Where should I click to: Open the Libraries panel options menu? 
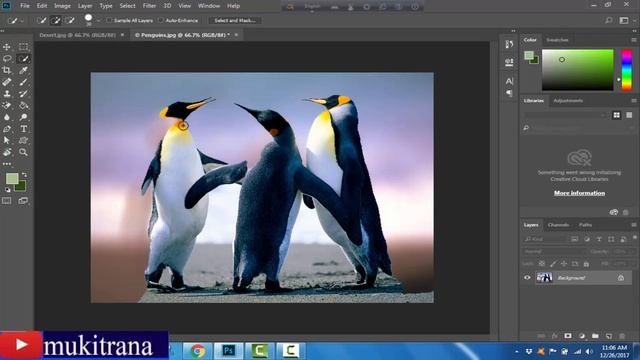(x=634, y=100)
